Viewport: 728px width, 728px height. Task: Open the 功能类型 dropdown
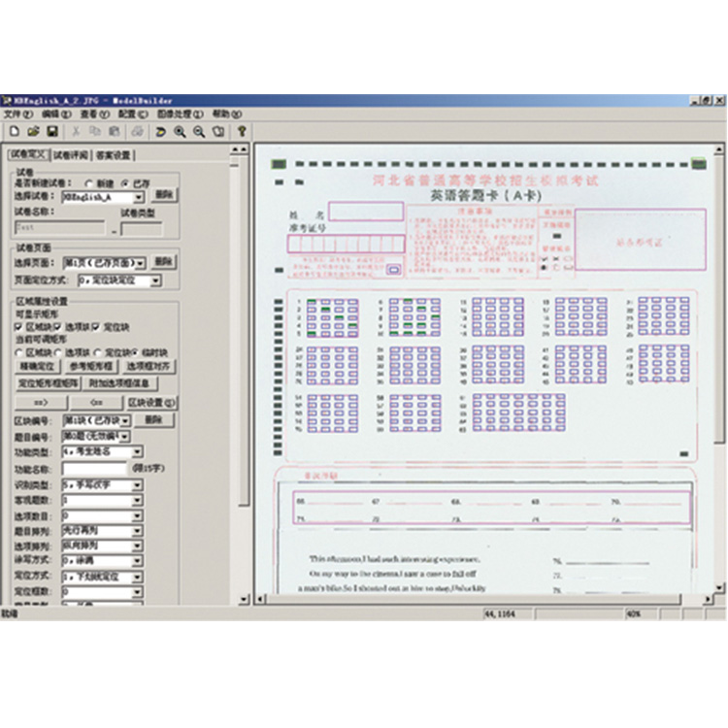(x=138, y=451)
